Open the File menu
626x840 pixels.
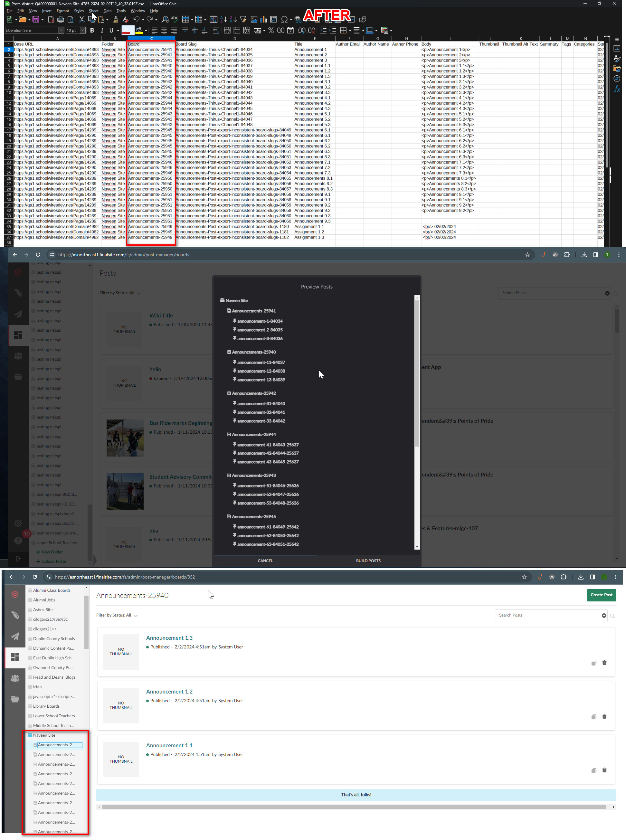(9, 11)
